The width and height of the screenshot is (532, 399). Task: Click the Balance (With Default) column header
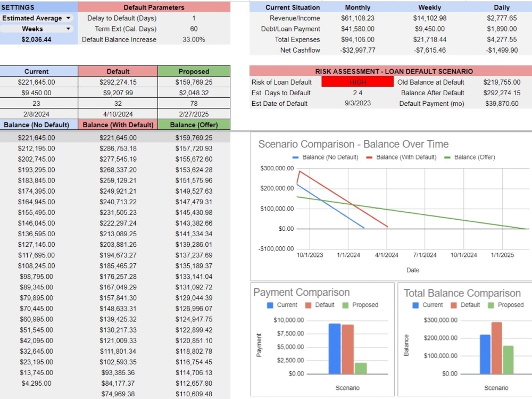click(118, 125)
